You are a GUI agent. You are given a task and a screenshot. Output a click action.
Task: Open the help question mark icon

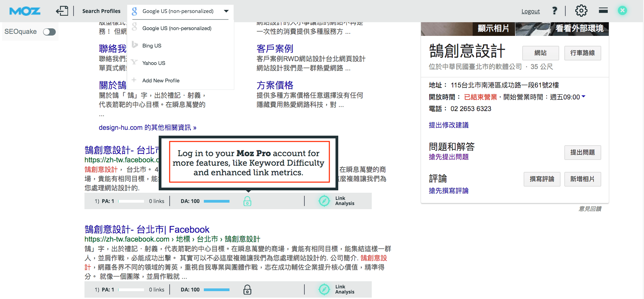click(554, 11)
